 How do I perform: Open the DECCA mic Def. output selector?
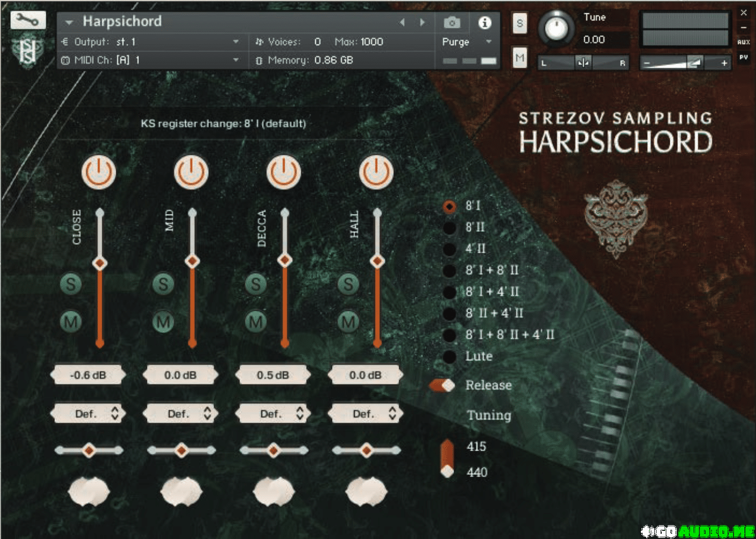[273, 414]
